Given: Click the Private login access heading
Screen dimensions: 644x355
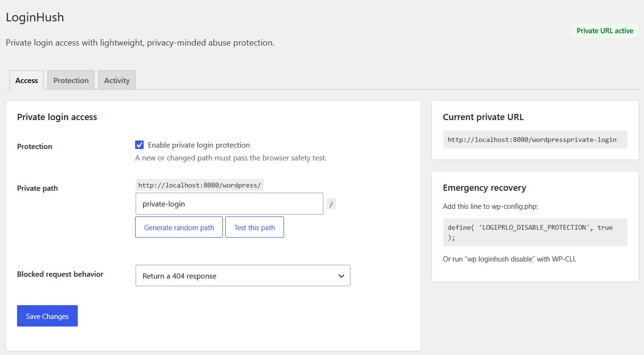Looking at the screenshot, I should (x=57, y=117).
